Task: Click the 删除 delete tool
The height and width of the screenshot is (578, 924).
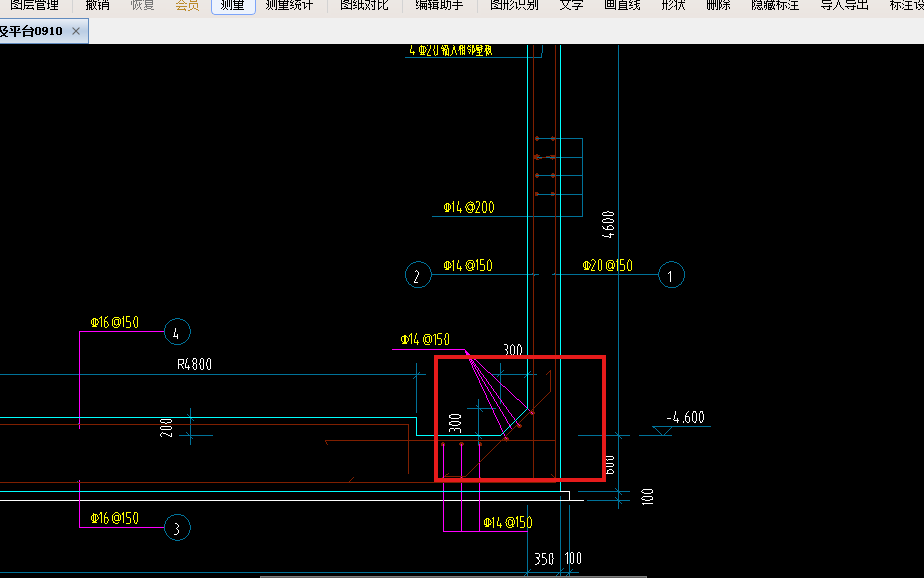Action: [718, 6]
